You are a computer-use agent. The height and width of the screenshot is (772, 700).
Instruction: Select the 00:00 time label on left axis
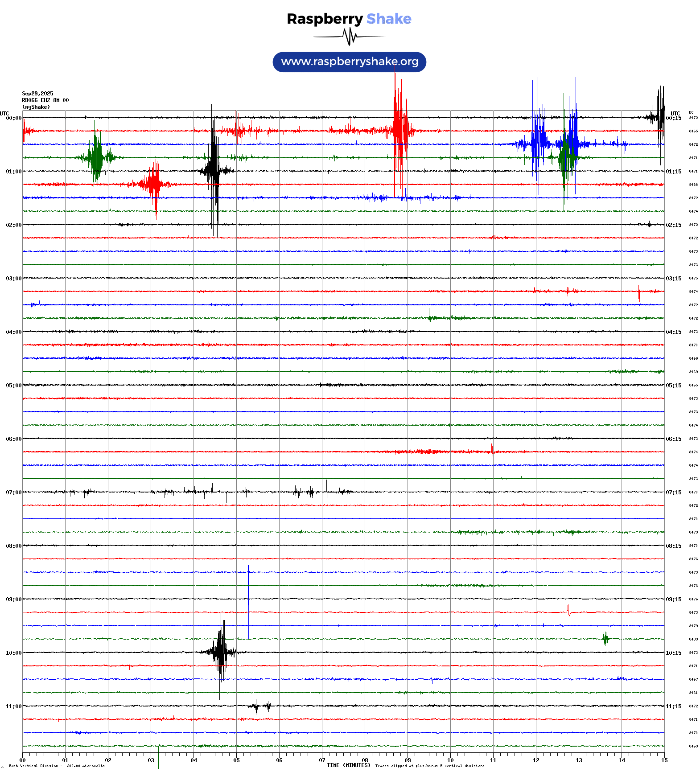[x=13, y=118]
